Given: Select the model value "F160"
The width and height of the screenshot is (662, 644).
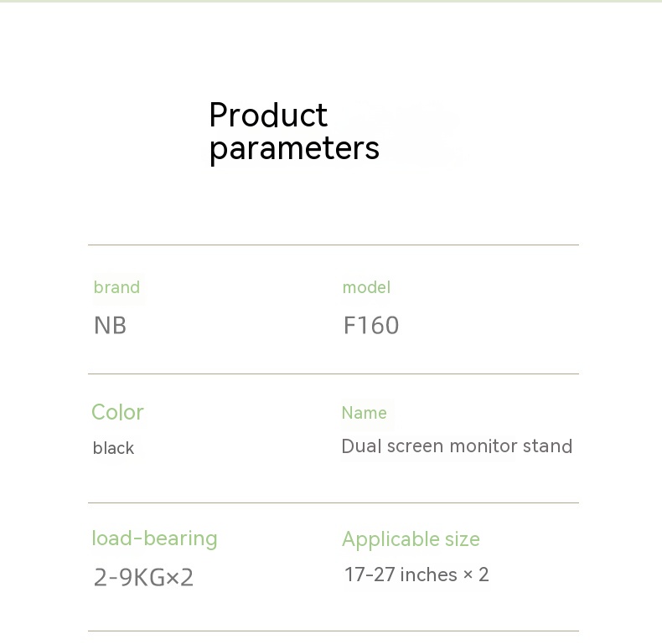Looking at the screenshot, I should pyautogui.click(x=371, y=325).
